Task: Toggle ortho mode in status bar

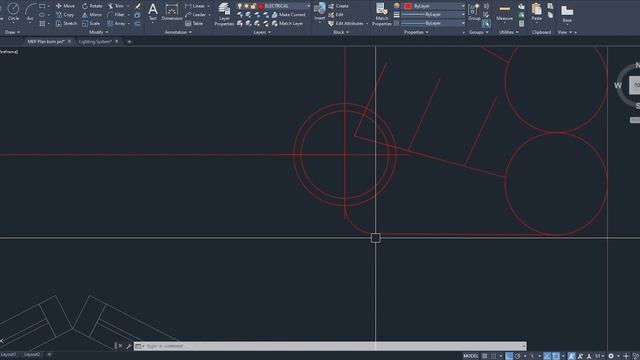Action: coord(509,356)
